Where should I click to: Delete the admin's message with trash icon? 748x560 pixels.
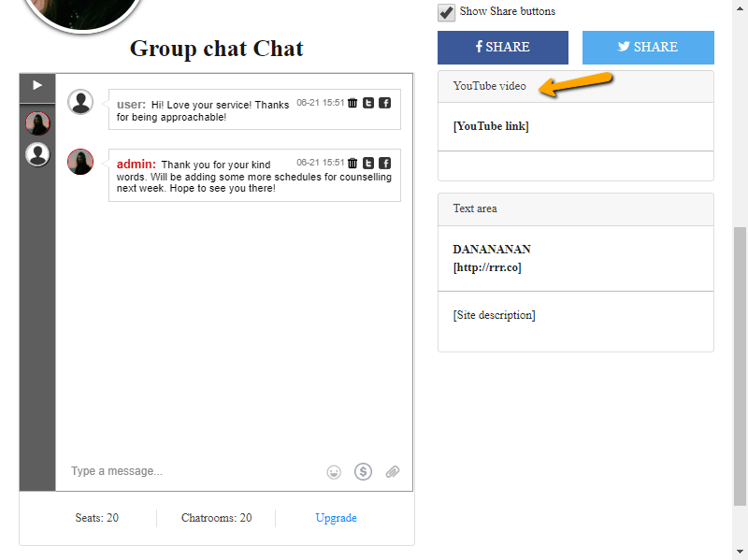pyautogui.click(x=352, y=163)
